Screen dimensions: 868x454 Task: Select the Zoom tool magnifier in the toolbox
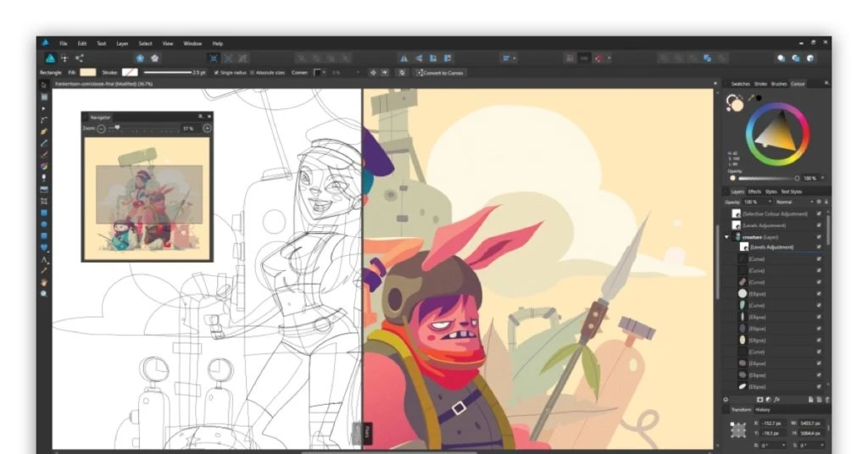[x=44, y=293]
